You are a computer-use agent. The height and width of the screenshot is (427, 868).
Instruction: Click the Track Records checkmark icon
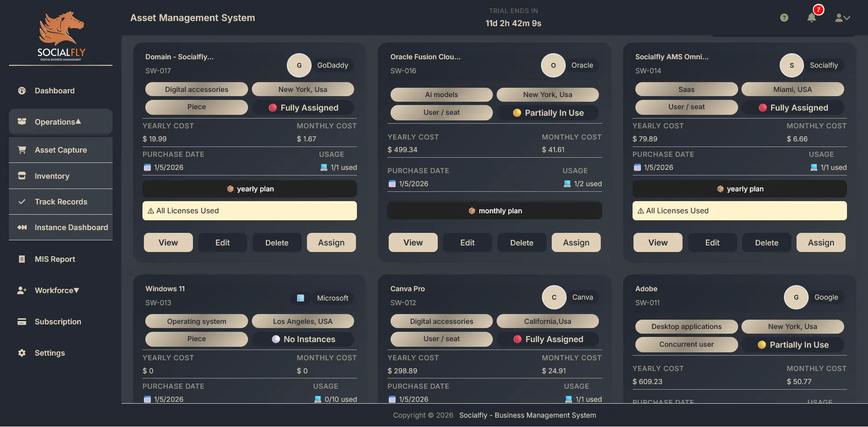click(x=22, y=202)
